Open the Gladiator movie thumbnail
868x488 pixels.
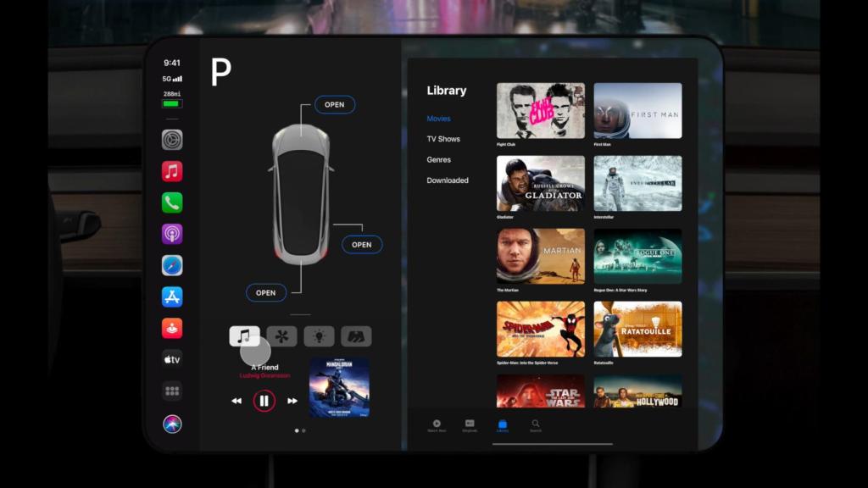541,182
